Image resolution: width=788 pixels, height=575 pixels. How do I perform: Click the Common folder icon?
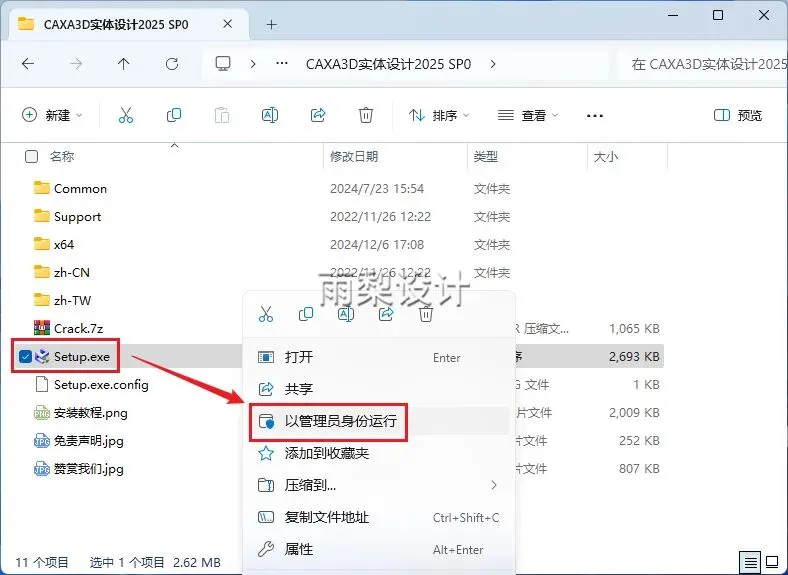pyautogui.click(x=42, y=188)
